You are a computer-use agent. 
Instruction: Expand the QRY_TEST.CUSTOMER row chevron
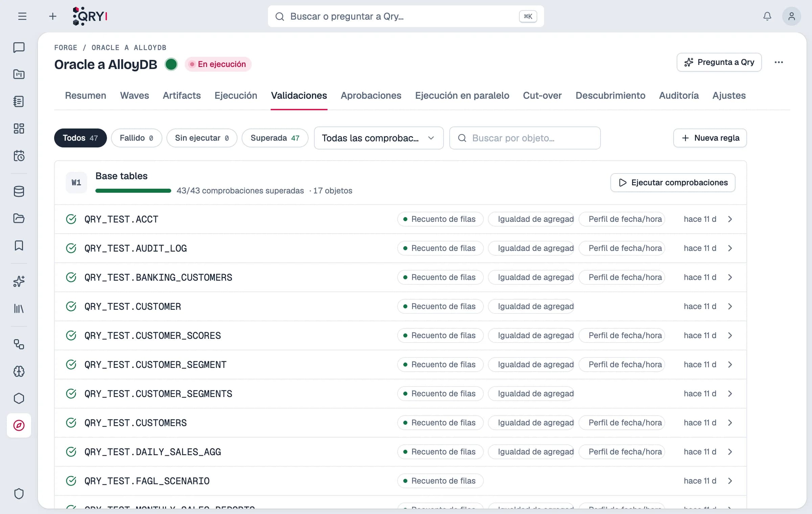[730, 306]
